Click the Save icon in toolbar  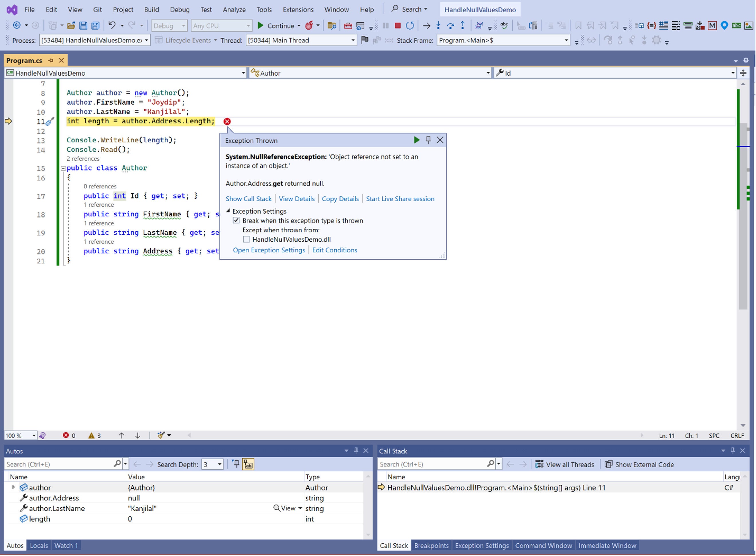click(x=83, y=26)
